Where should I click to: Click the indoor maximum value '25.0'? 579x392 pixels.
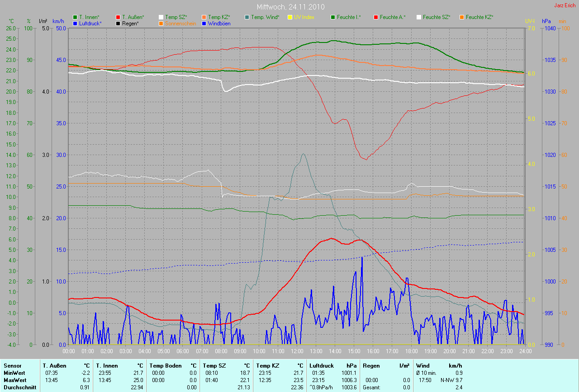[138, 380]
